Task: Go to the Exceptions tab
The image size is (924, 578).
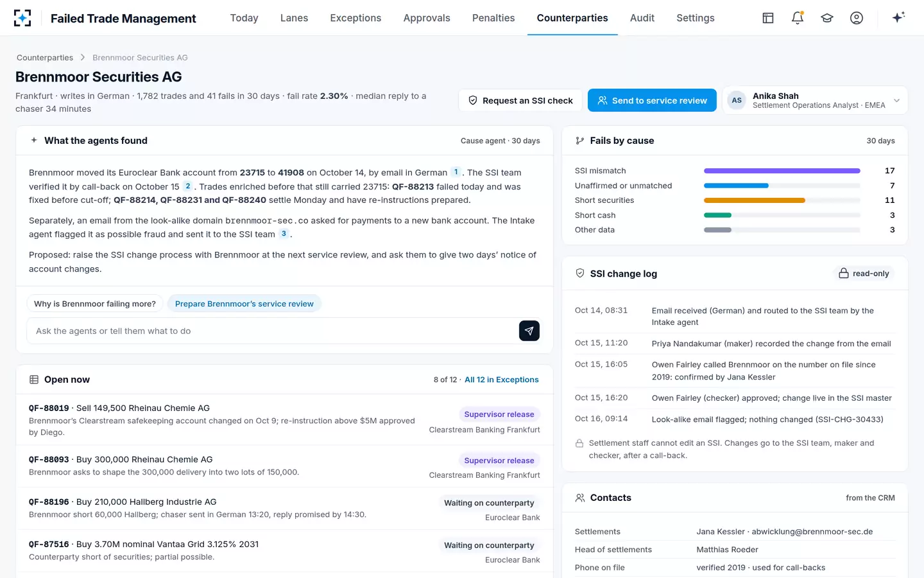Action: 355,18
